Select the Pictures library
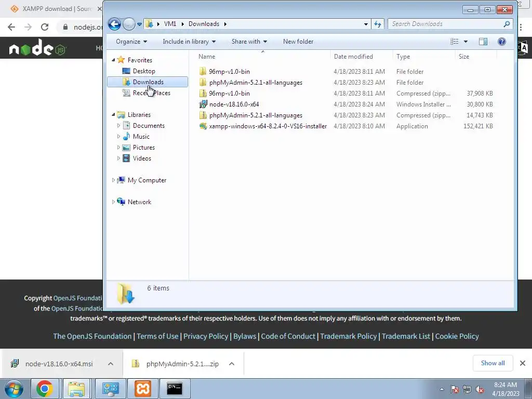The height and width of the screenshot is (399, 532). [143, 147]
